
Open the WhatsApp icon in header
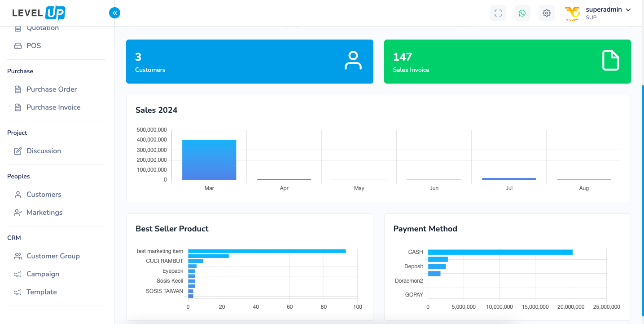point(522,13)
